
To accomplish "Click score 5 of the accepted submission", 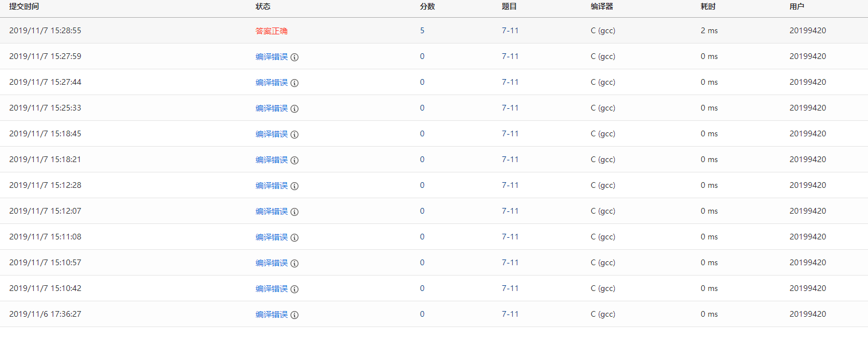I will 422,30.
